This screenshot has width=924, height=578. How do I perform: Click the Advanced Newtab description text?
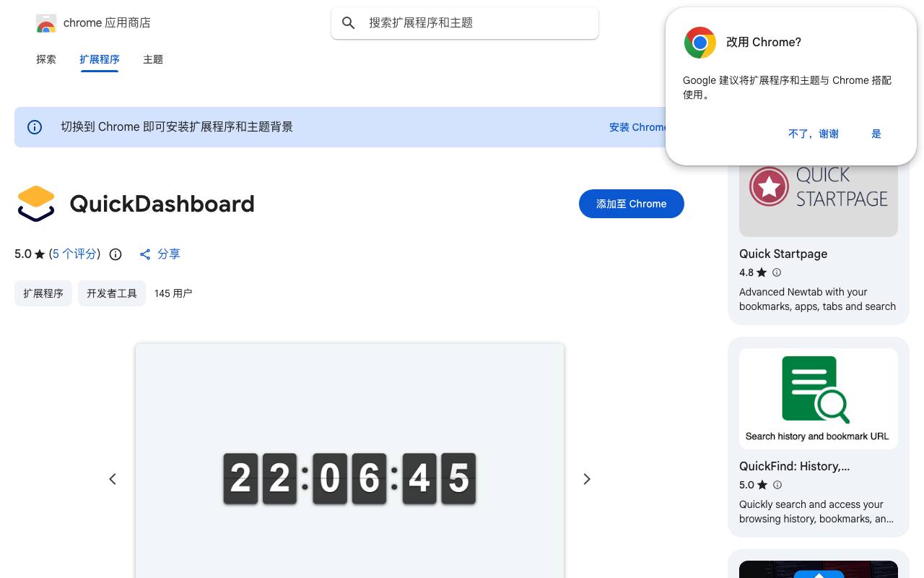point(817,299)
